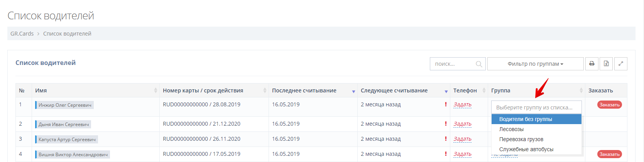Click Задать phone link for Инжир Олег
Screen dimensions: 644x162
[x=462, y=105]
